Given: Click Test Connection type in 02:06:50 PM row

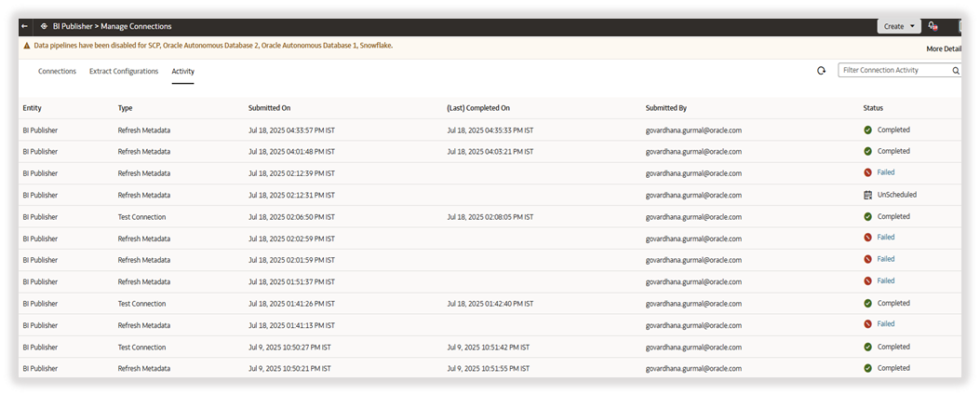Looking at the screenshot, I should (x=141, y=217).
